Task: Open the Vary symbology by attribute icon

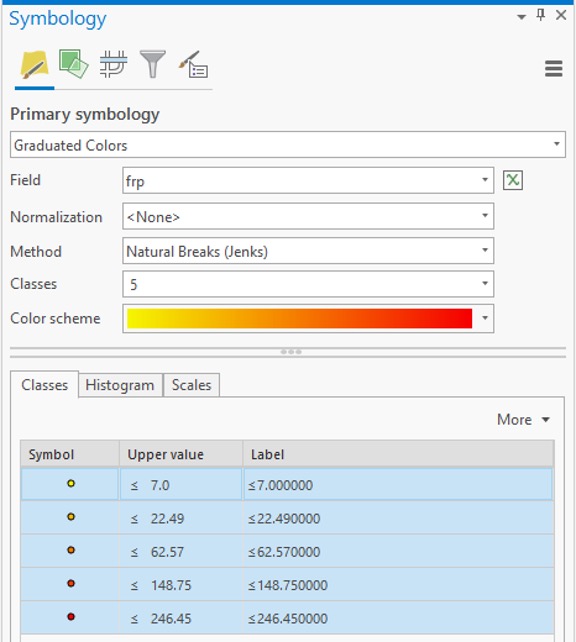Action: tap(73, 64)
